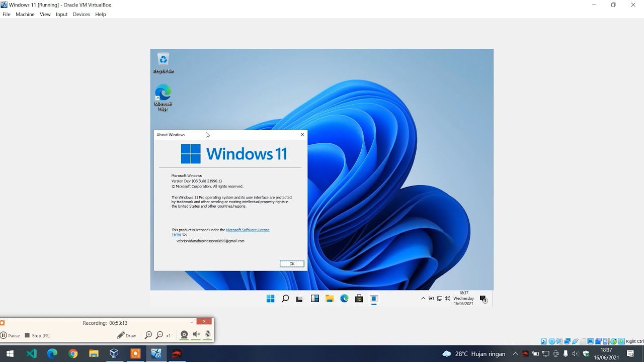Open the red dragon app on host taskbar

pos(177,353)
